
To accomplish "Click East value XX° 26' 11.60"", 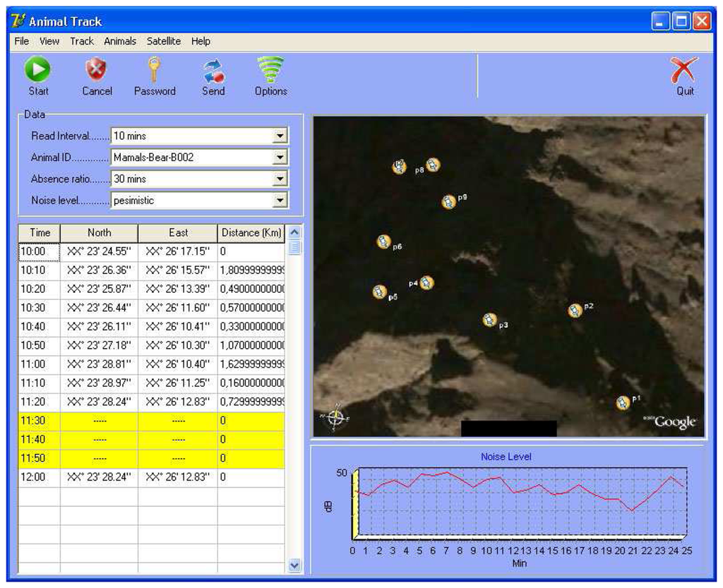I will coord(177,308).
